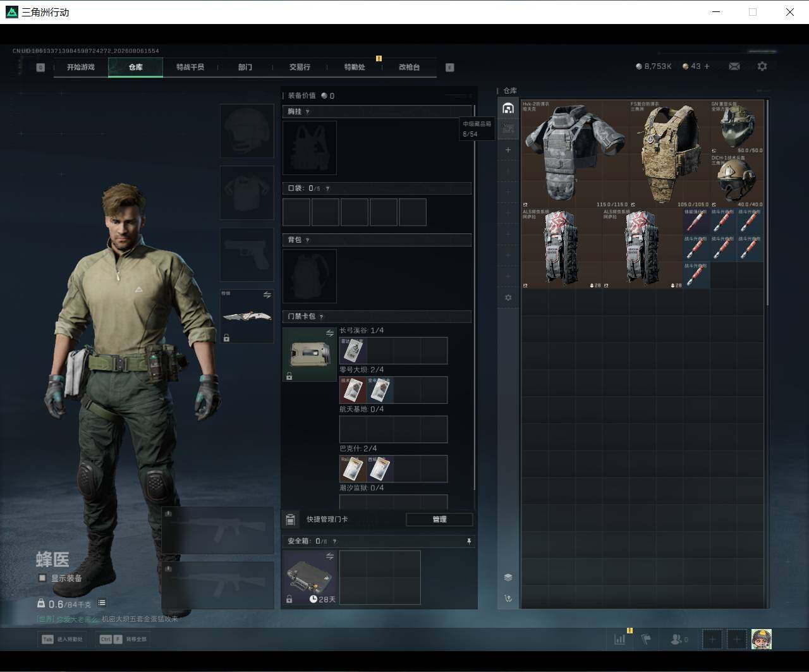The height and width of the screenshot is (672, 809).
Task: Open warehouse sidebar gear settings
Action: [x=508, y=298]
